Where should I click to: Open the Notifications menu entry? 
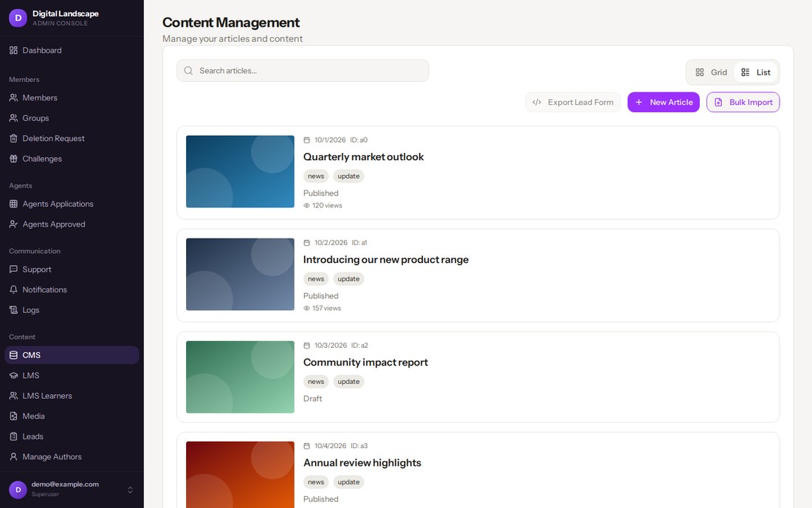tap(72, 289)
